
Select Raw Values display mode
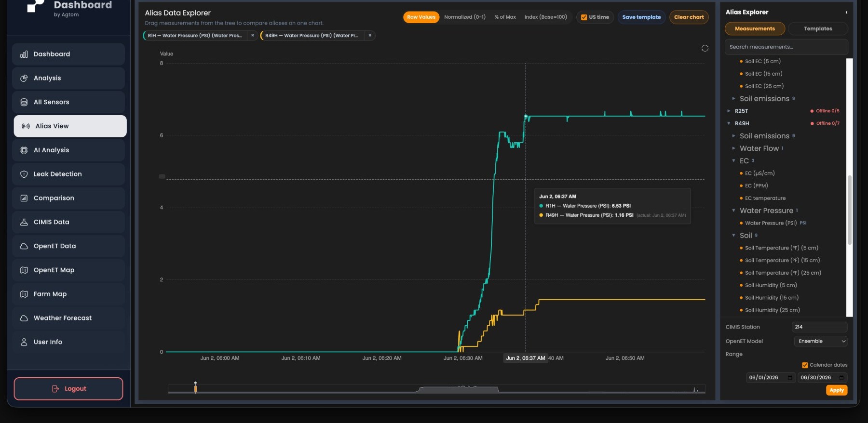click(x=421, y=17)
